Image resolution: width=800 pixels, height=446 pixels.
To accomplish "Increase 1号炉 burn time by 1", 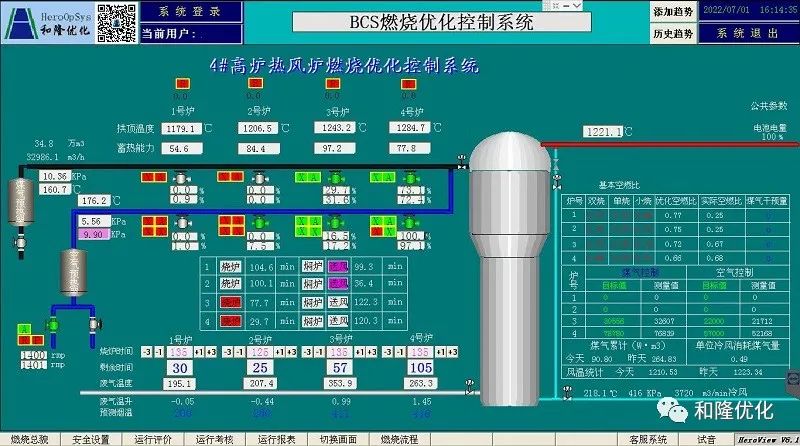I will coord(198,352).
